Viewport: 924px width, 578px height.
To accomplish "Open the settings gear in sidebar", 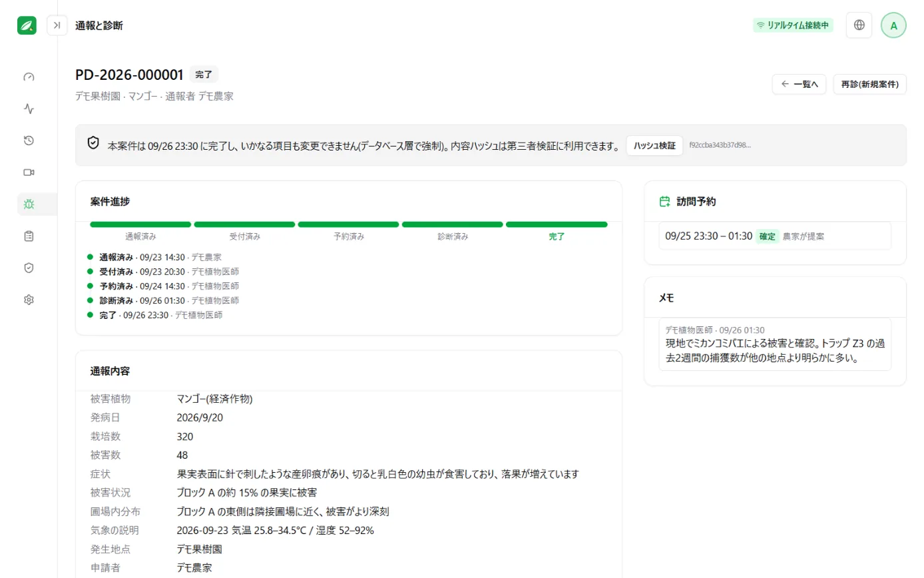I will 29,300.
